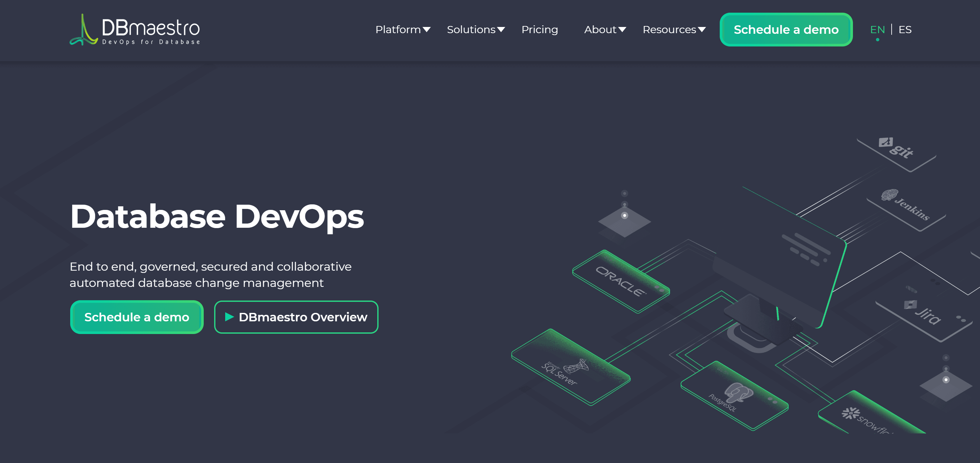Click the header Schedule a demo button
This screenshot has height=463, width=980.
point(786,29)
